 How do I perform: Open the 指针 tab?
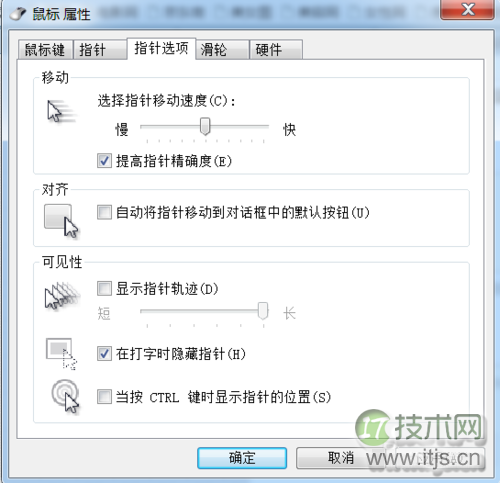(x=100, y=50)
